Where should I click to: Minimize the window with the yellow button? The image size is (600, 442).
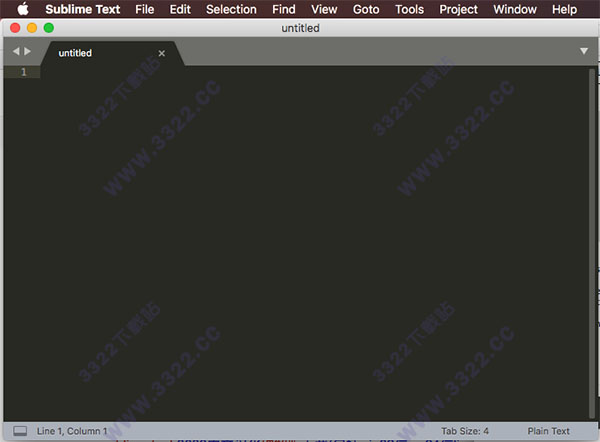pyautogui.click(x=32, y=28)
